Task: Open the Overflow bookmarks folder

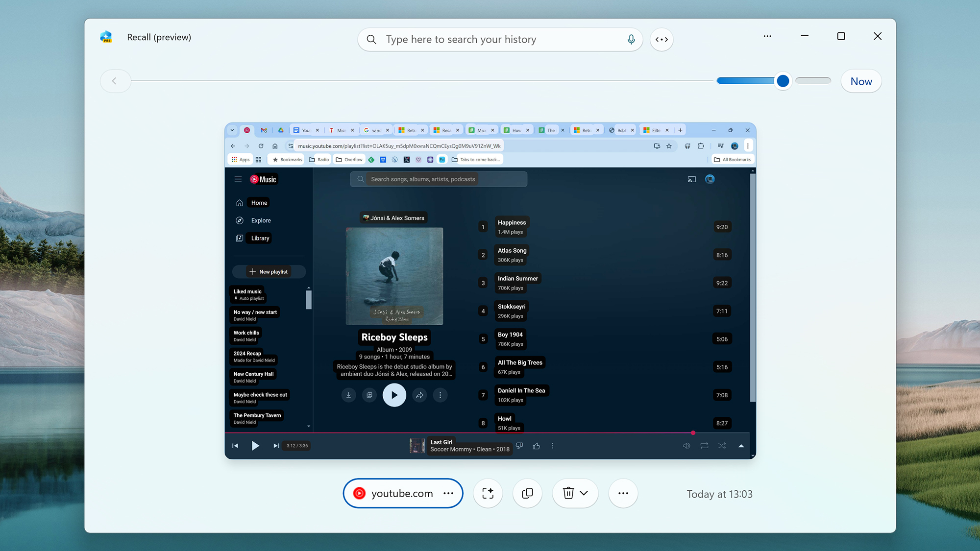Action: [349, 160]
